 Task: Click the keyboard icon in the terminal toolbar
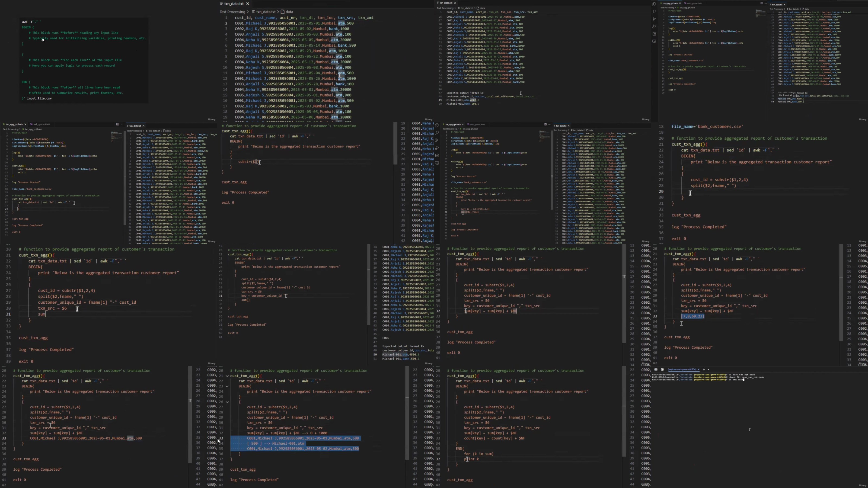(656, 370)
